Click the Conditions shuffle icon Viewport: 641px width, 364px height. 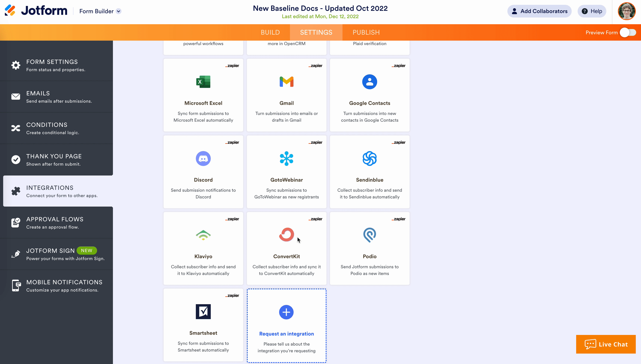[16, 128]
